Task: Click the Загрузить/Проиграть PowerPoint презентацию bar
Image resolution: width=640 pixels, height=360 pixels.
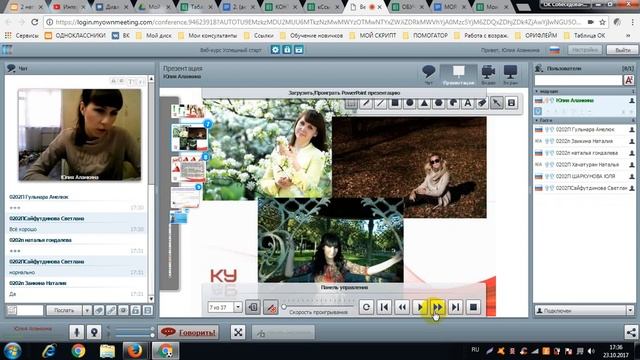Action: (x=344, y=93)
